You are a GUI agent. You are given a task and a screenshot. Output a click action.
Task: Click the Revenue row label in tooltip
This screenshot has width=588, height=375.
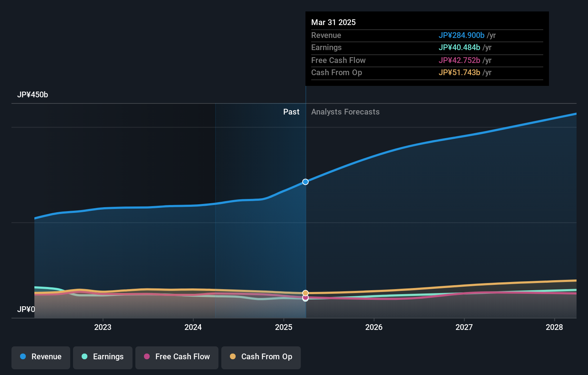click(x=326, y=35)
